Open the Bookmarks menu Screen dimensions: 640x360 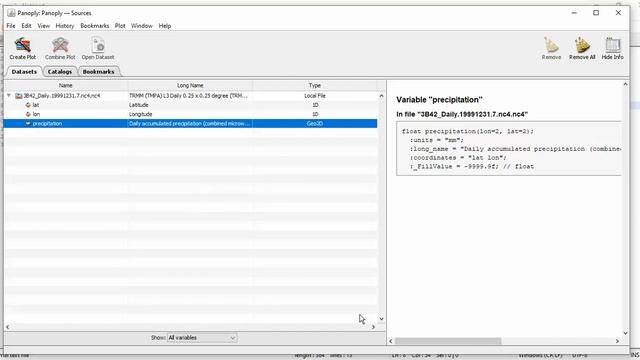pos(95,26)
